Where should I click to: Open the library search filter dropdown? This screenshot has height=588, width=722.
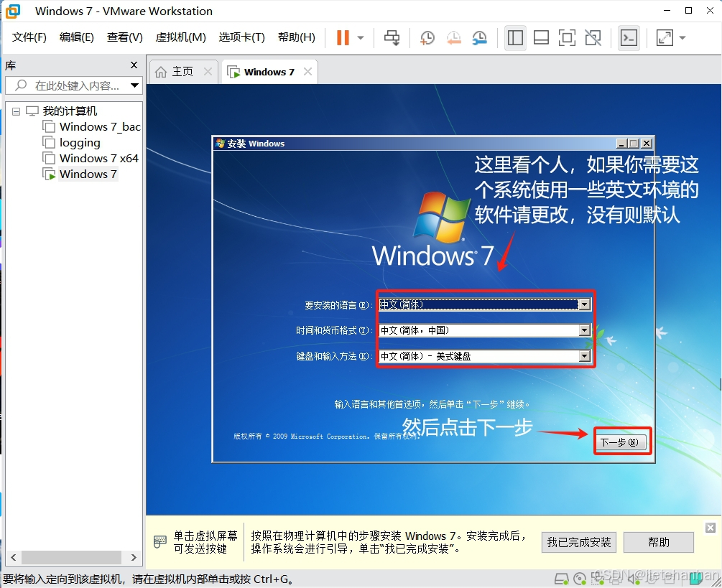click(134, 85)
